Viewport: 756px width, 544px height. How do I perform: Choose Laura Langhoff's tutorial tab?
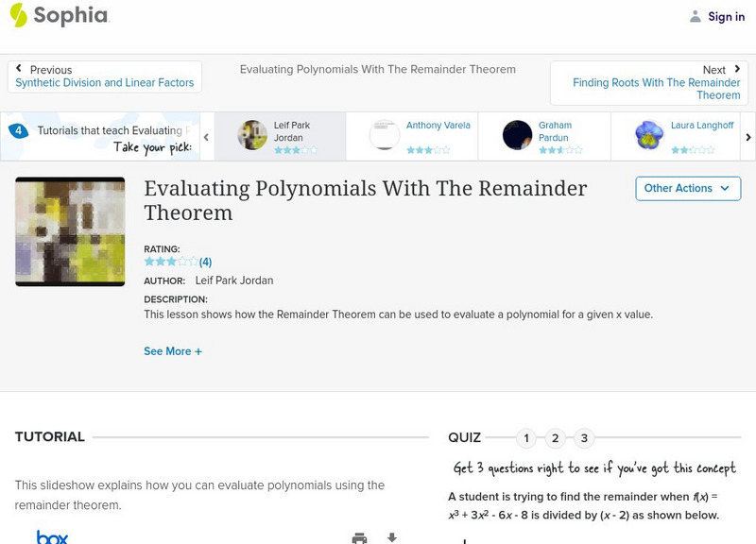(677, 136)
